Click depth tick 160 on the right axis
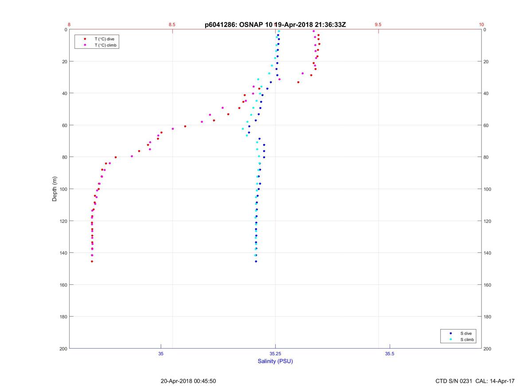This screenshot has width=532, height=392. 487,285
